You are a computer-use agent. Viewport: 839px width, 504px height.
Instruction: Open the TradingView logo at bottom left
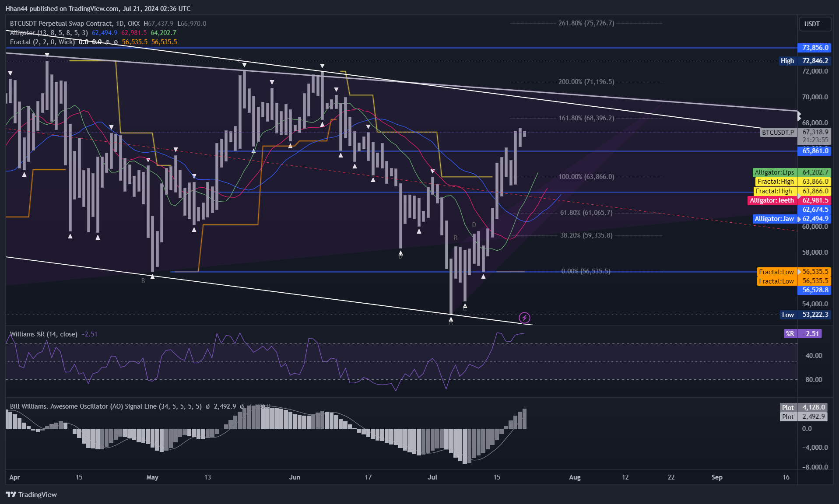[31, 494]
